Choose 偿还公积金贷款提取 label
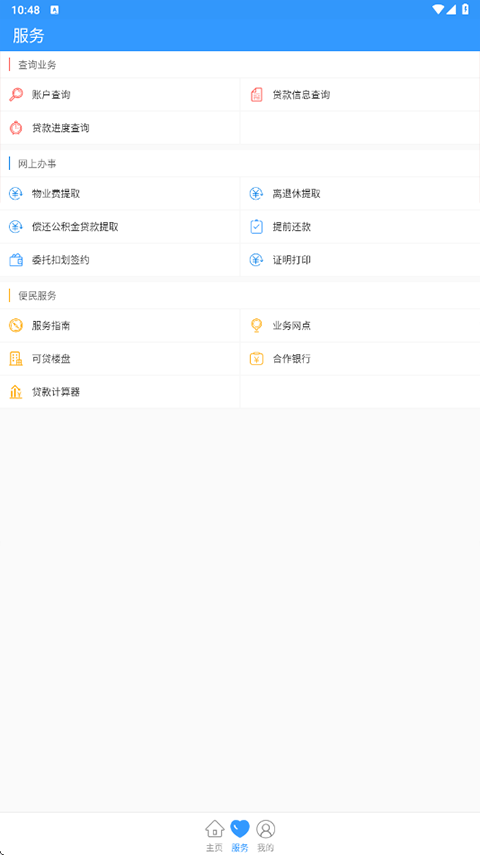The width and height of the screenshot is (480, 855). [x=75, y=227]
